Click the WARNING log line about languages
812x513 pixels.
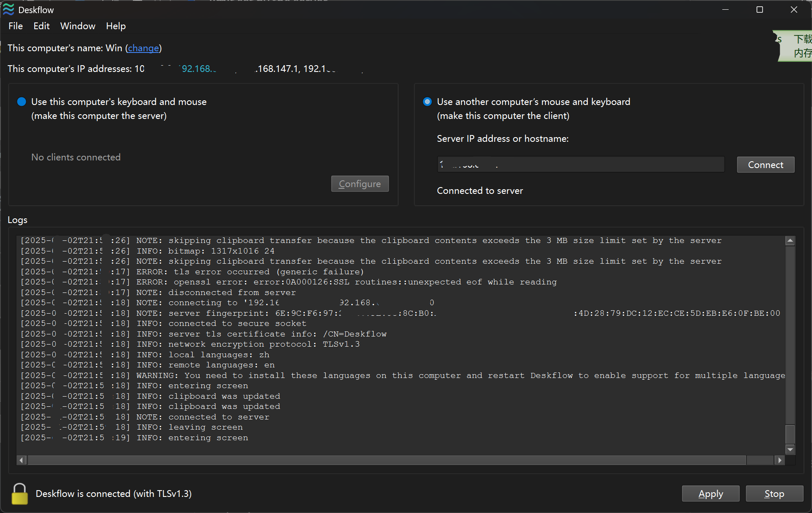pyautogui.click(x=403, y=375)
